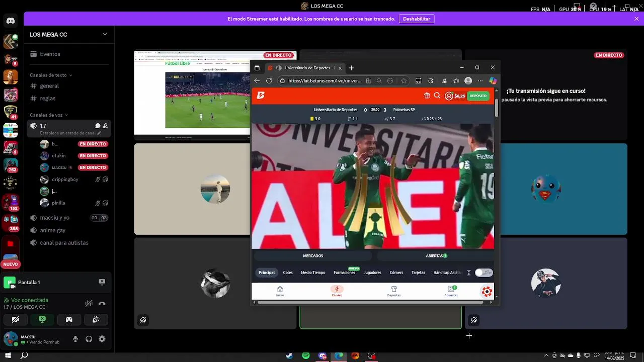Toggle green screen share button
Screen dimensions: 644x362
coord(42,319)
